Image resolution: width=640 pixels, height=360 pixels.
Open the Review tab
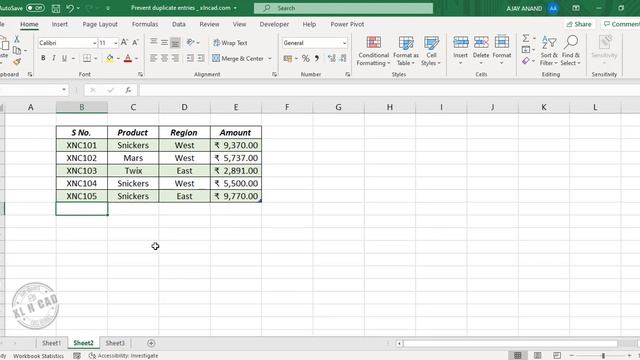coord(209,24)
